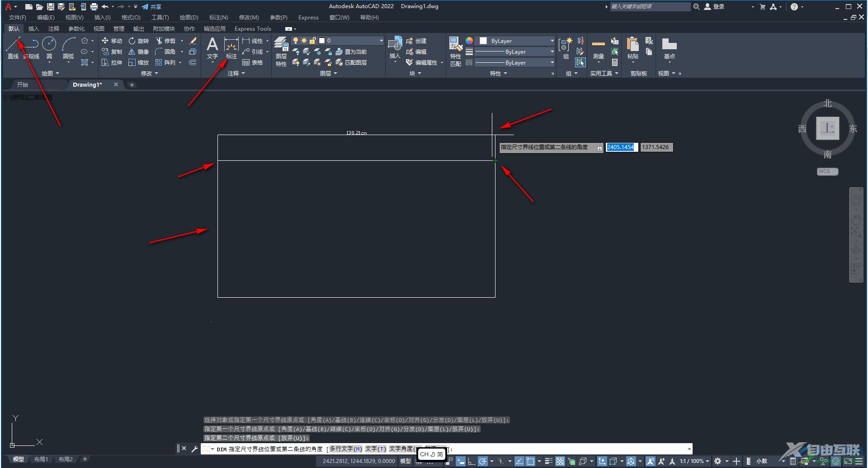Screen dimensions: 868x468
Task: Click the 标注 dimension tool
Action: 231,48
